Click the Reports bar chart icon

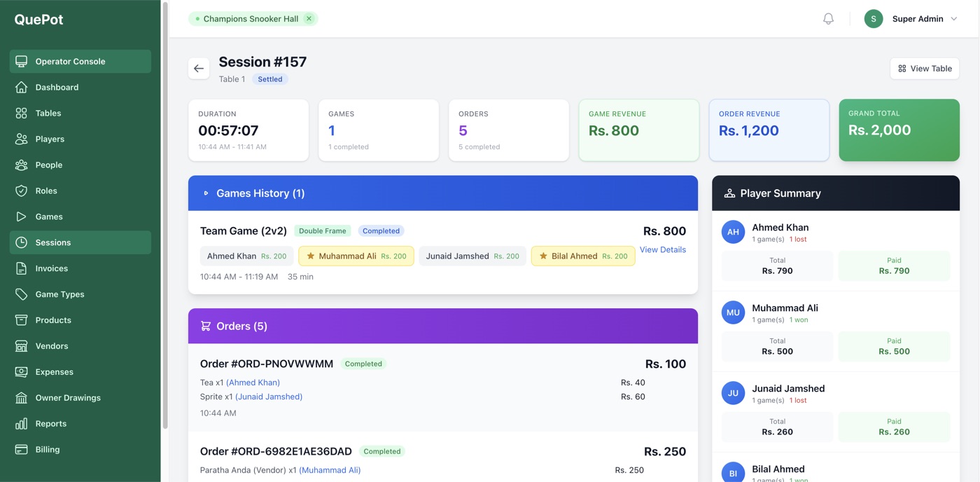(x=22, y=424)
